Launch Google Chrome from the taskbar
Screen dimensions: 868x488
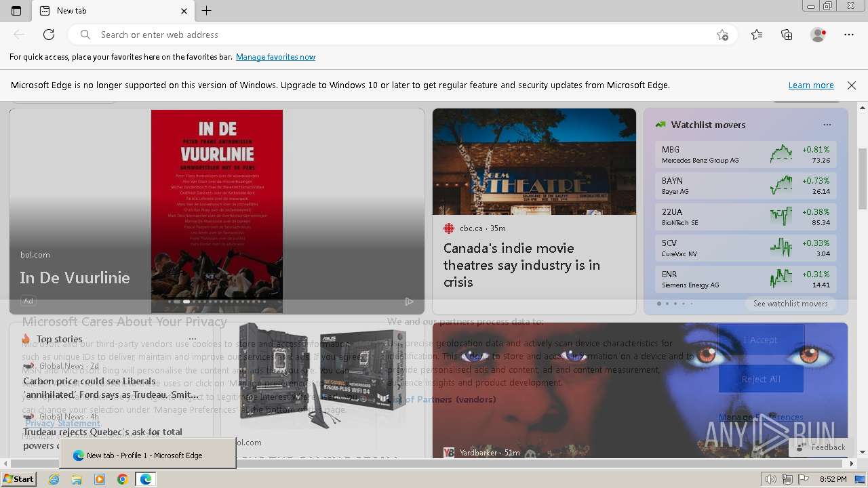[122, 479]
